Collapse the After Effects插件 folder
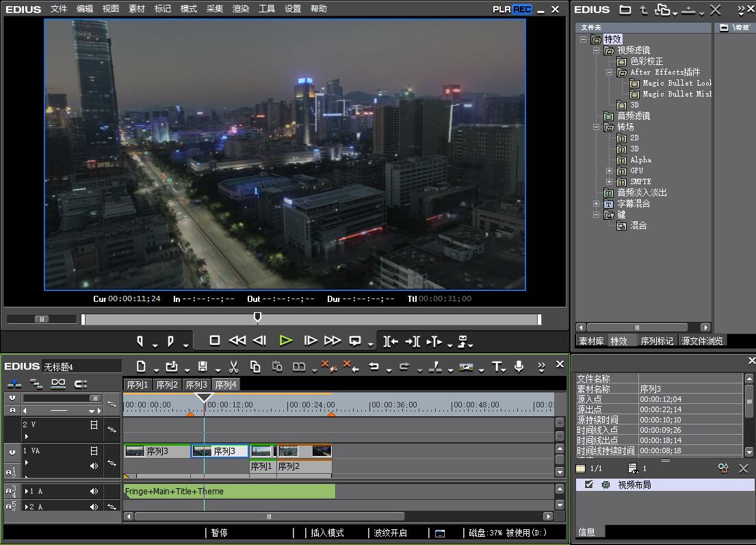Viewport: 756px width, 545px height. [x=610, y=73]
